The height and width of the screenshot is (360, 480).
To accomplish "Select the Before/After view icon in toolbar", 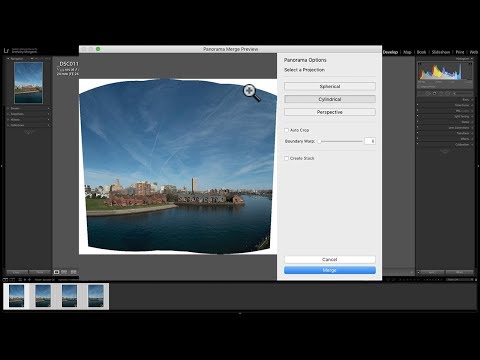I will point(64,272).
